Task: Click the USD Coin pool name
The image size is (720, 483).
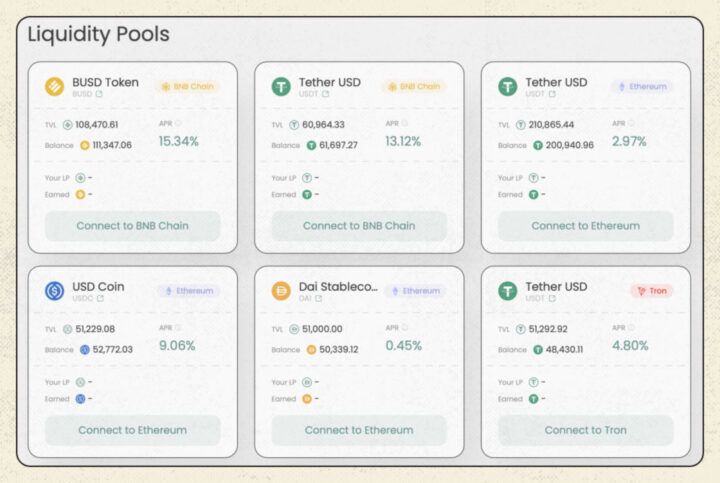Action: coord(98,287)
